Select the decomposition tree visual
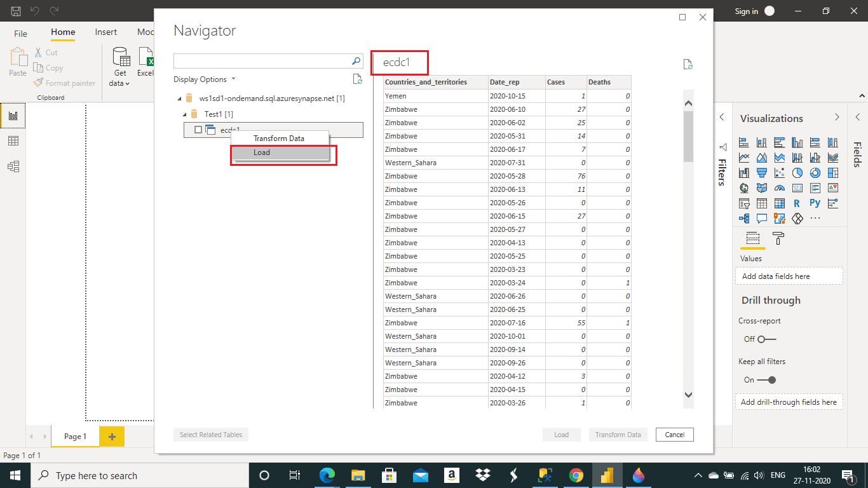This screenshot has width=868, height=488. [744, 219]
